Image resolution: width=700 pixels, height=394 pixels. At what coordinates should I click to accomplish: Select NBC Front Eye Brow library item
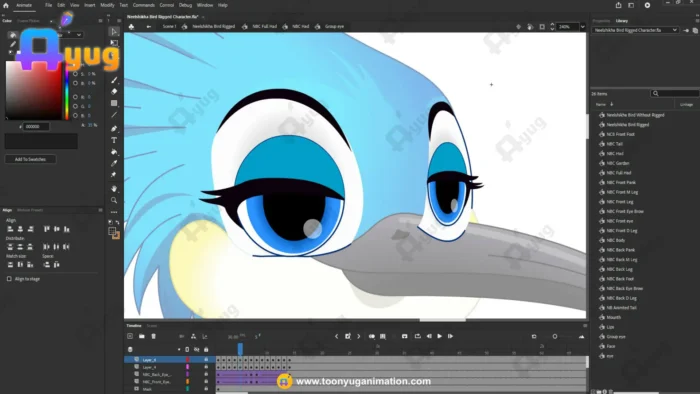tap(625, 212)
